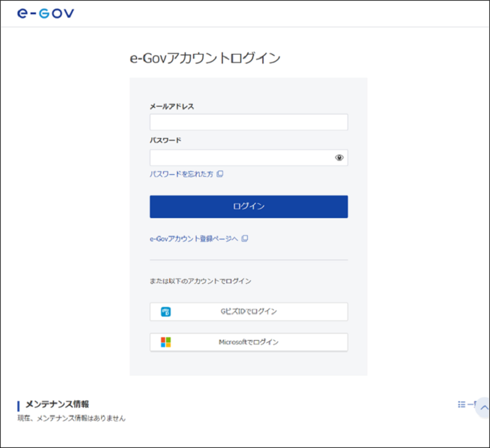This screenshot has width=490, height=448.
Task: Open the maintenance list view link
Action: click(x=467, y=404)
